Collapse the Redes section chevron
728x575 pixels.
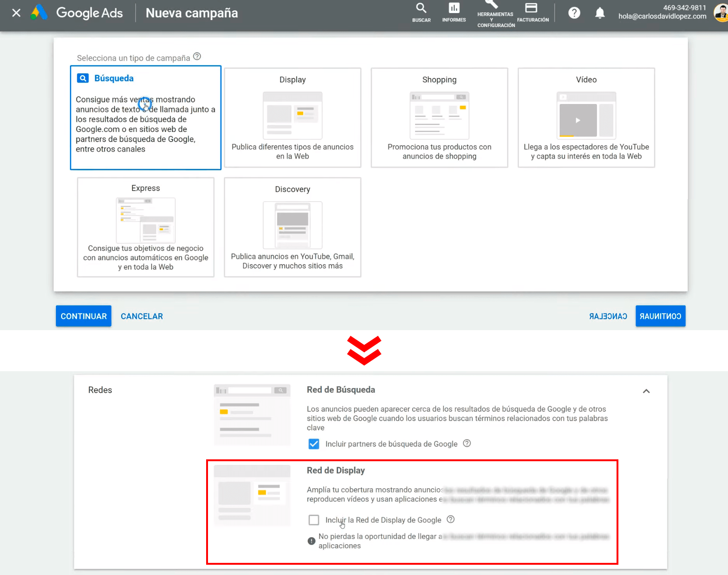click(646, 391)
